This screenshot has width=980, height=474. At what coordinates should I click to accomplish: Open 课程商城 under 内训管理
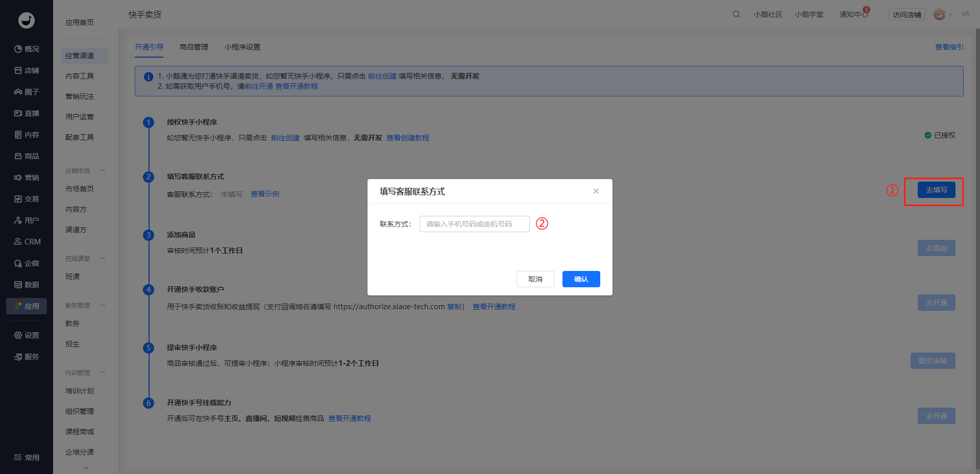tap(80, 432)
